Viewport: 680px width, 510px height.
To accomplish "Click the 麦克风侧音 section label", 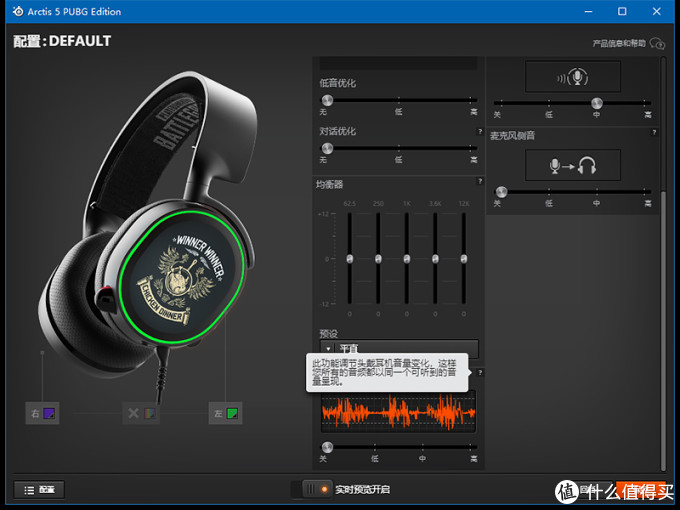I will (512, 136).
